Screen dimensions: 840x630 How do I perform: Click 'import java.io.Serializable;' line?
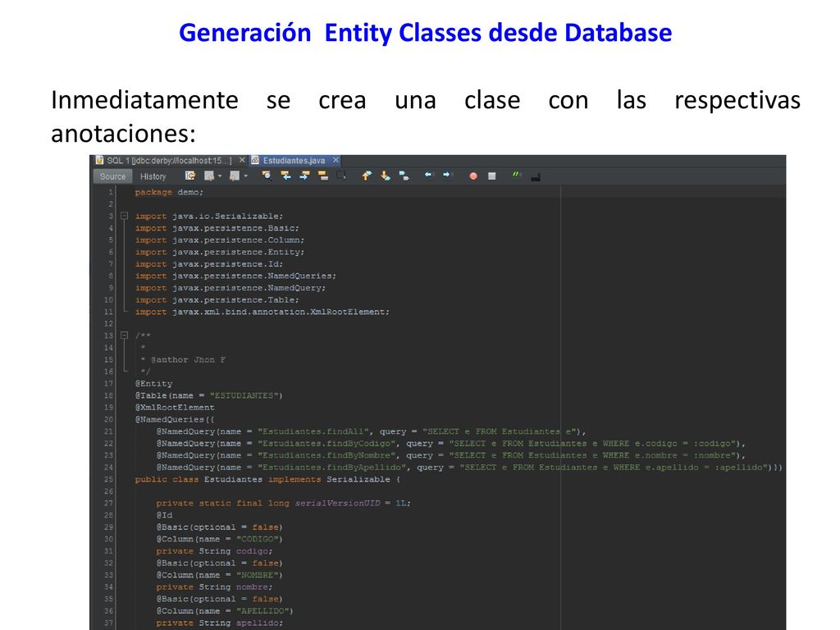[x=209, y=216]
